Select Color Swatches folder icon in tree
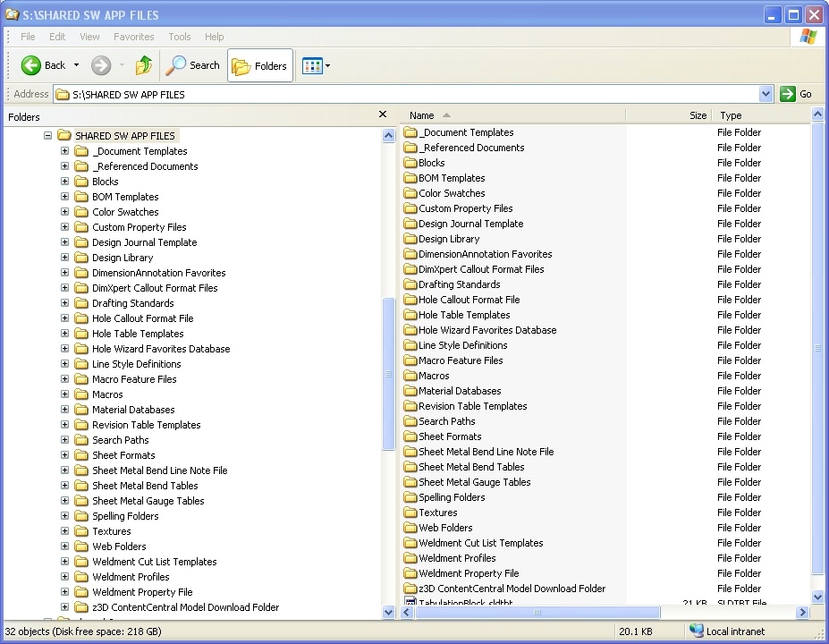Viewport: 829px width, 644px height. click(x=80, y=211)
